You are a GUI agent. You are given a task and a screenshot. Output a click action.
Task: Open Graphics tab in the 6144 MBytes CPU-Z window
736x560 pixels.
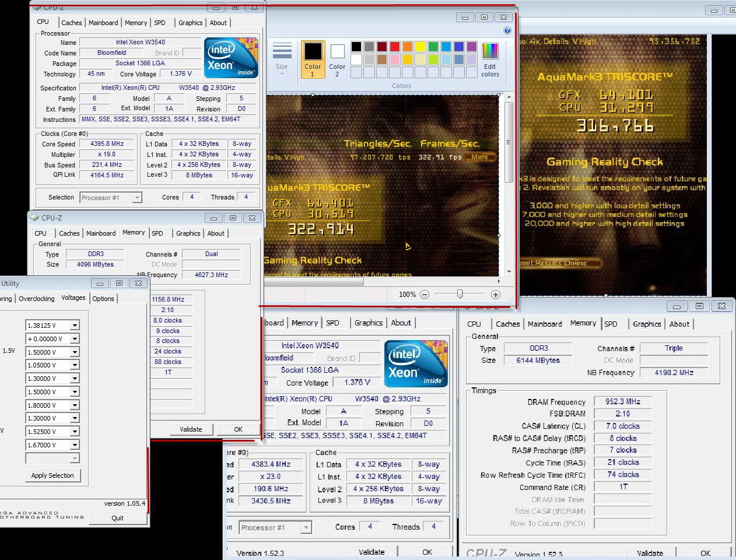point(647,324)
